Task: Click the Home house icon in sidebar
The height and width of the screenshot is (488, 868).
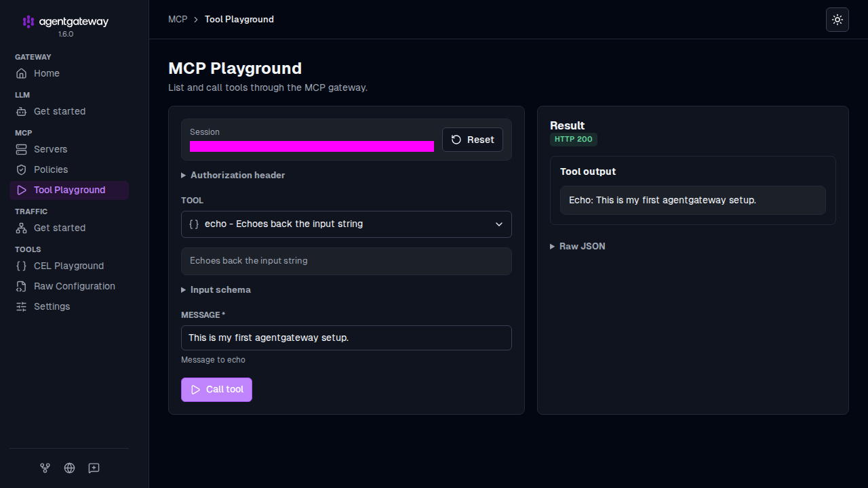Action: tap(22, 73)
